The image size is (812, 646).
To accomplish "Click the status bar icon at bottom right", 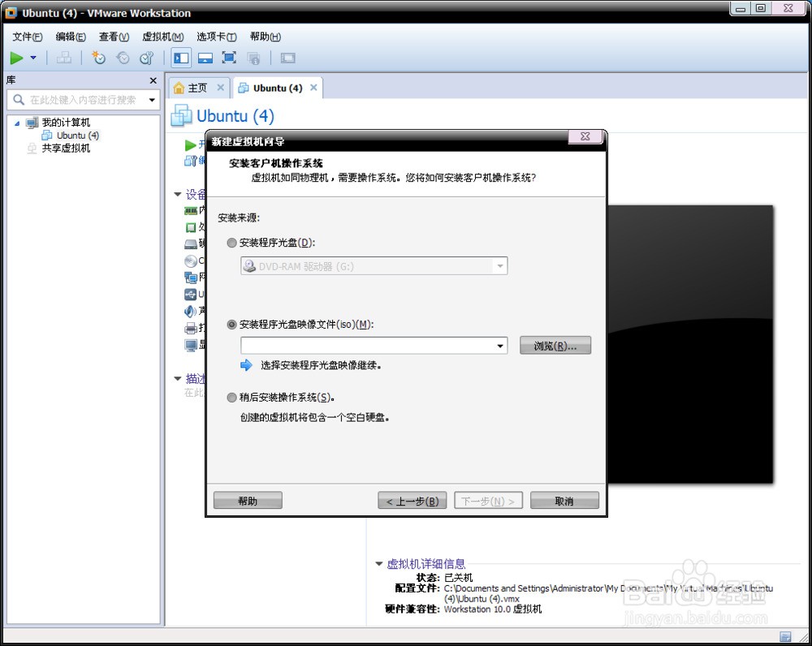I will (785, 636).
